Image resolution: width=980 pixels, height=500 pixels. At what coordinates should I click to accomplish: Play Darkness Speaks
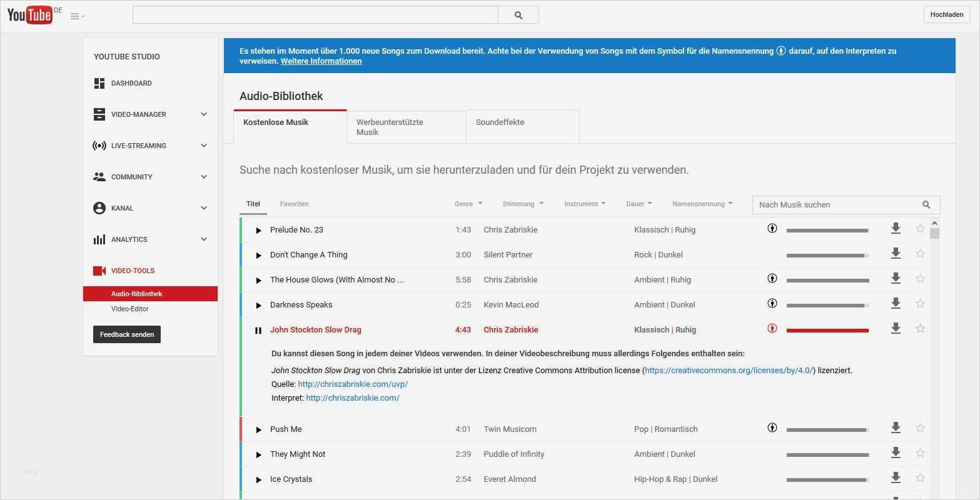tap(258, 306)
